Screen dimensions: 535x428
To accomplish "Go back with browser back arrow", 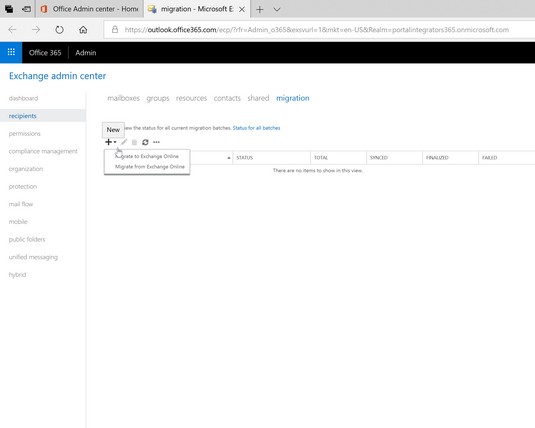I will (x=12, y=30).
